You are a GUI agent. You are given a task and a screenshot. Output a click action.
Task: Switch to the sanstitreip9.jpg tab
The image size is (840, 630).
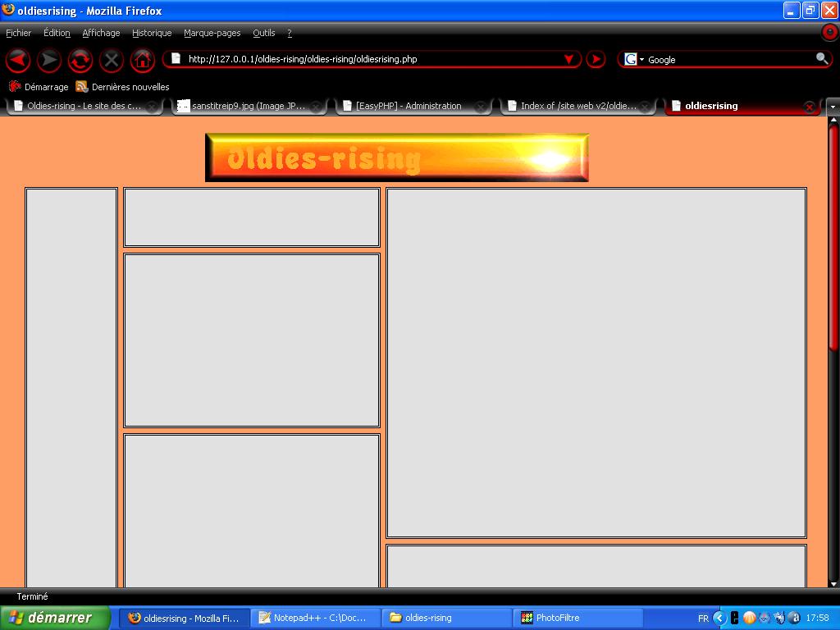point(249,106)
